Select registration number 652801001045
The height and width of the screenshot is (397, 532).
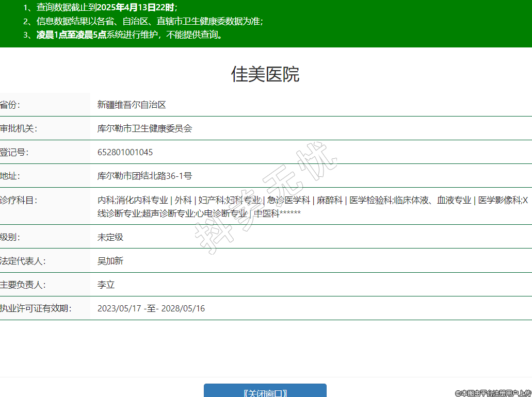(125, 152)
